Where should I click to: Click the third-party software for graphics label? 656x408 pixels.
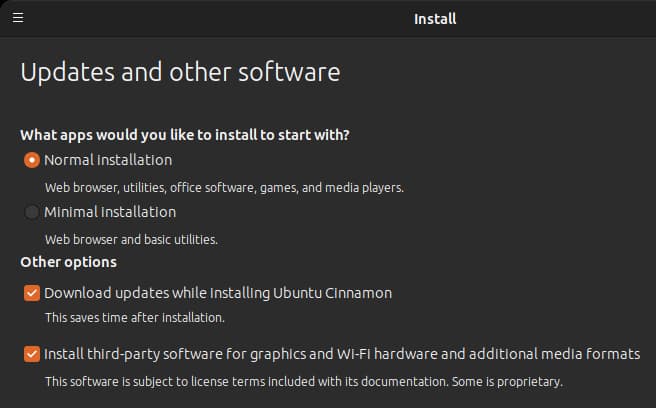tap(342, 354)
